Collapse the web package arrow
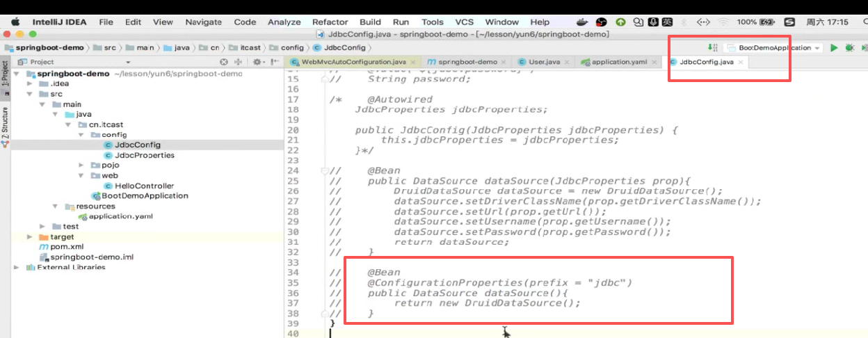The height and width of the screenshot is (338, 868). coord(82,176)
